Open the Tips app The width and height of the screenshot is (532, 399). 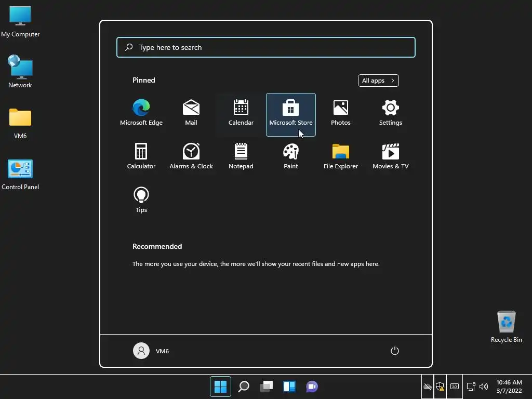tap(141, 200)
